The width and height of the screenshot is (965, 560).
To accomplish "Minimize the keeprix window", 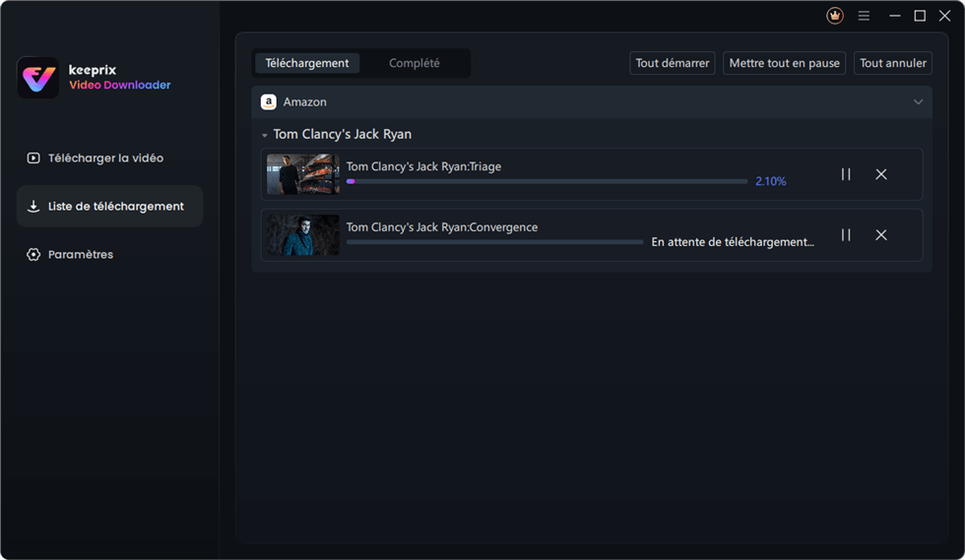I will coord(895,16).
